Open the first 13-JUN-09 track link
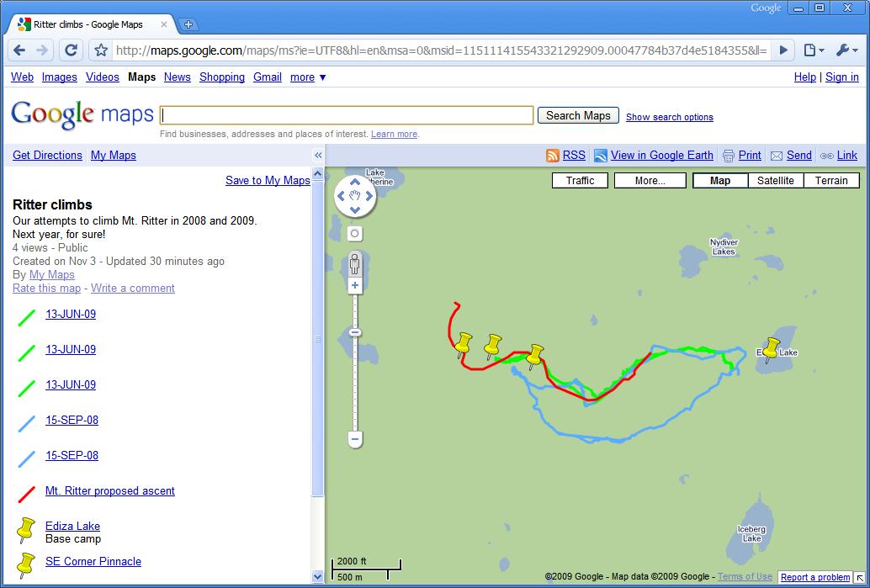870x588 pixels. (x=71, y=314)
